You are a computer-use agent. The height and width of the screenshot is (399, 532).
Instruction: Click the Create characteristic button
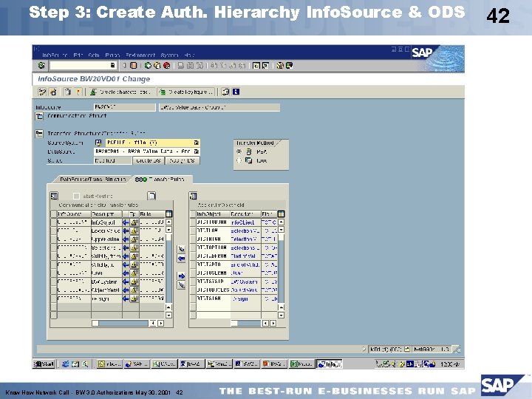(120, 92)
